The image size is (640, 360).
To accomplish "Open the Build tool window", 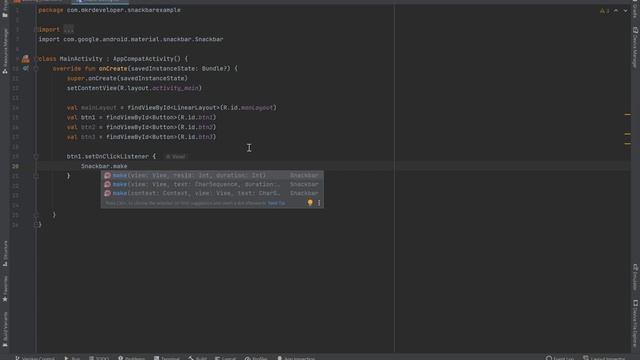I will 198,358.
